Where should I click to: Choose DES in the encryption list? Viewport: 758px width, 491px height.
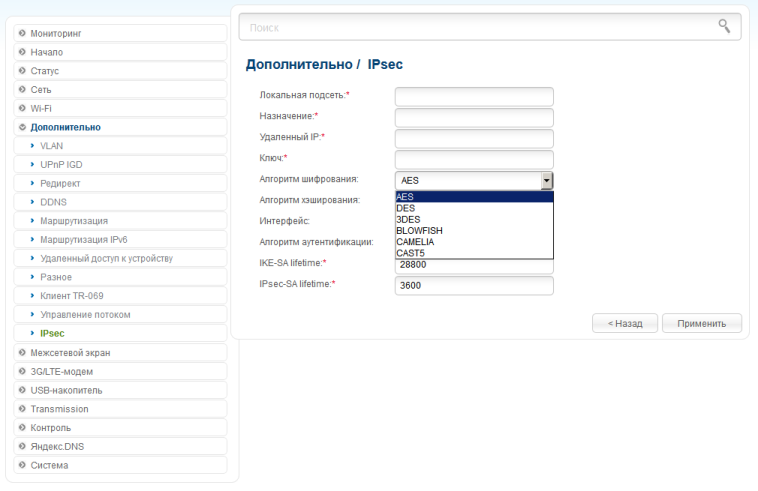coord(474,208)
